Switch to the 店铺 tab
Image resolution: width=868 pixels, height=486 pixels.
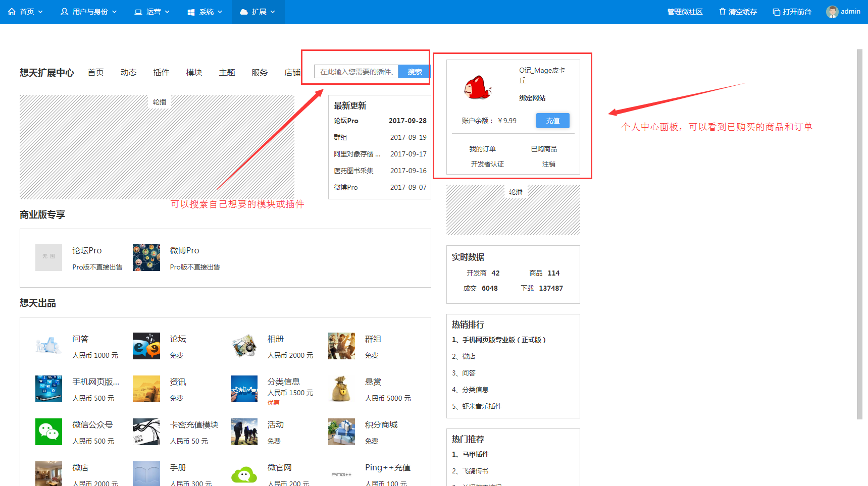pos(292,73)
